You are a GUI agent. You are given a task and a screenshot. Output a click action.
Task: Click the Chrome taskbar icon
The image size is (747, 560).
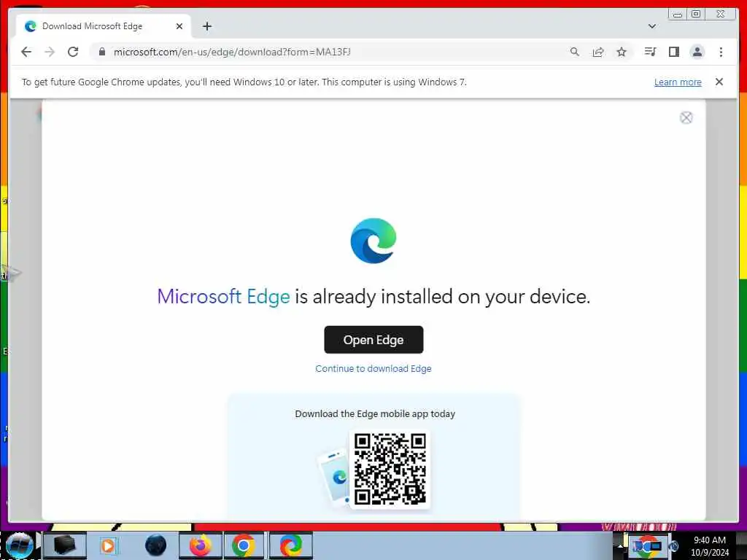pos(244,545)
